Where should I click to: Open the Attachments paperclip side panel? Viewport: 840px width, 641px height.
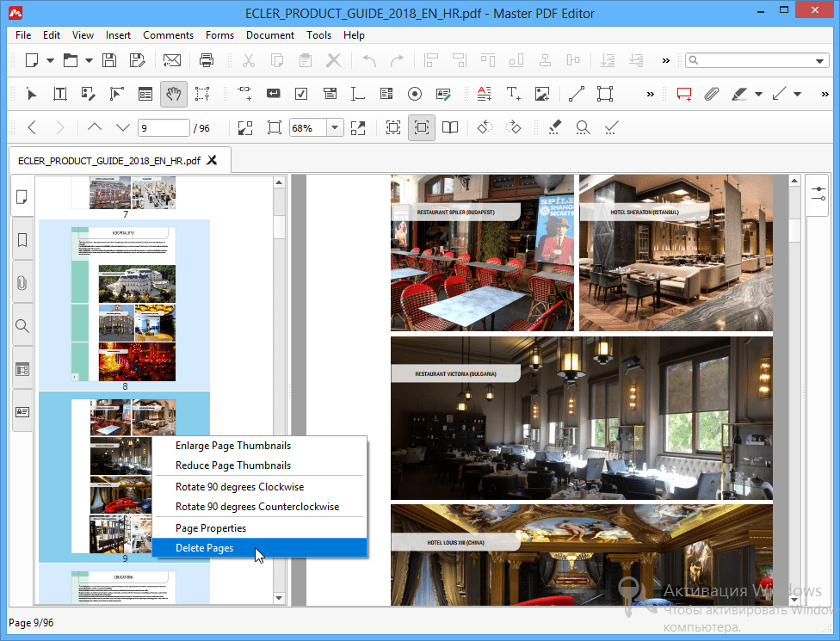click(22, 283)
